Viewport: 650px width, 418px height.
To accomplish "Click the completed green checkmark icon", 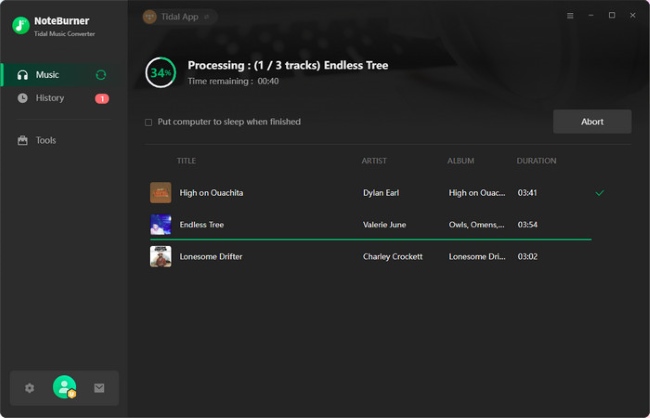I will pyautogui.click(x=599, y=193).
